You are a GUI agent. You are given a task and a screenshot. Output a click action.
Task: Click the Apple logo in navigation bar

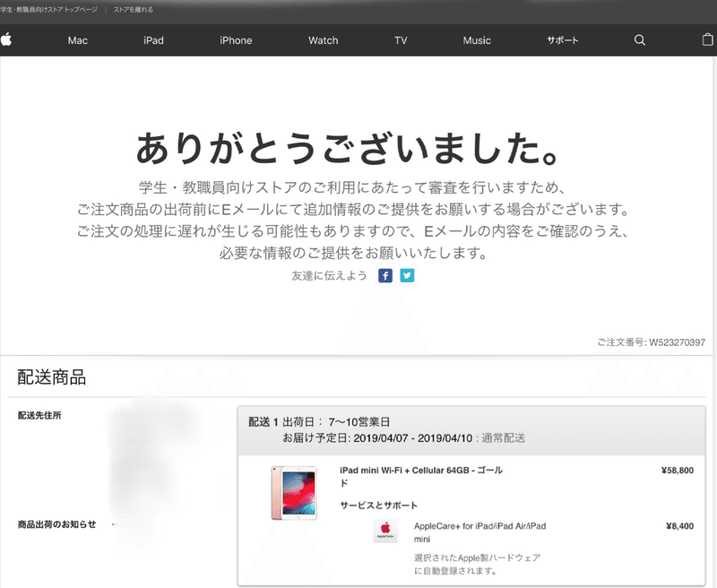(x=6, y=39)
